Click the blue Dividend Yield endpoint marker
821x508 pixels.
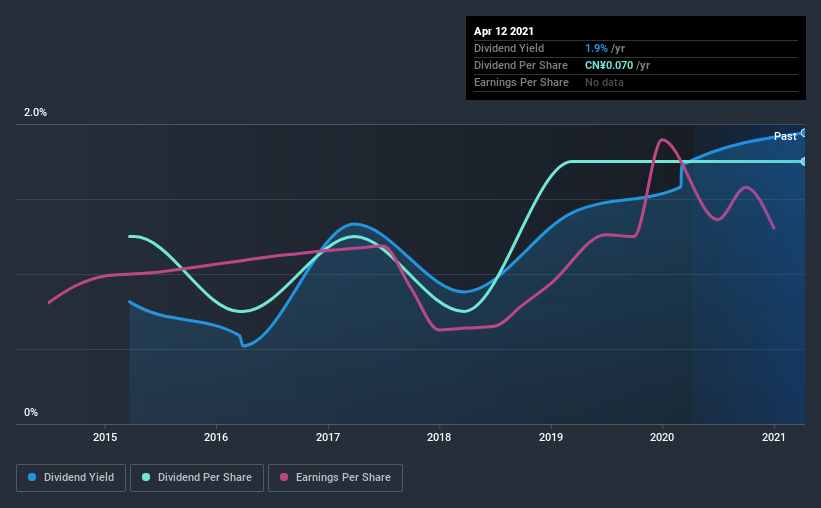804,133
